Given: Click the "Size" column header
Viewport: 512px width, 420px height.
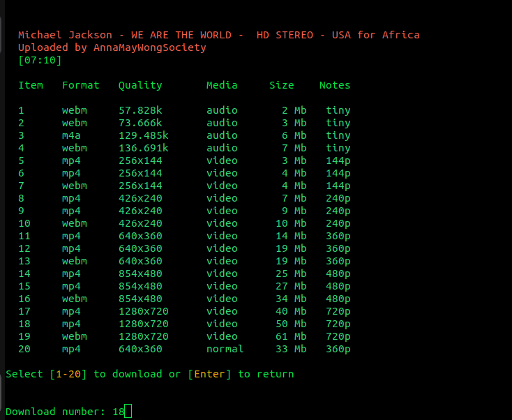Looking at the screenshot, I should (x=282, y=85).
